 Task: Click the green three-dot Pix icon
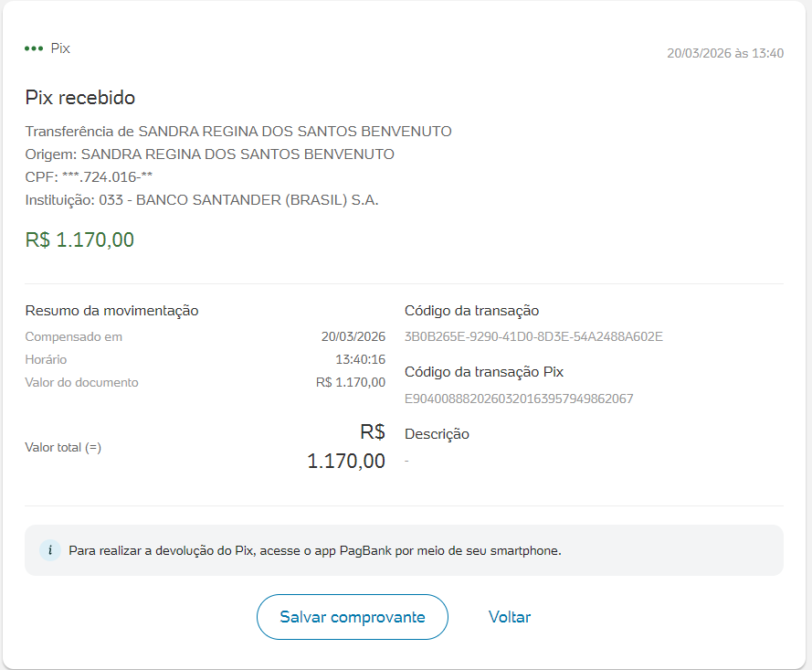coord(34,48)
